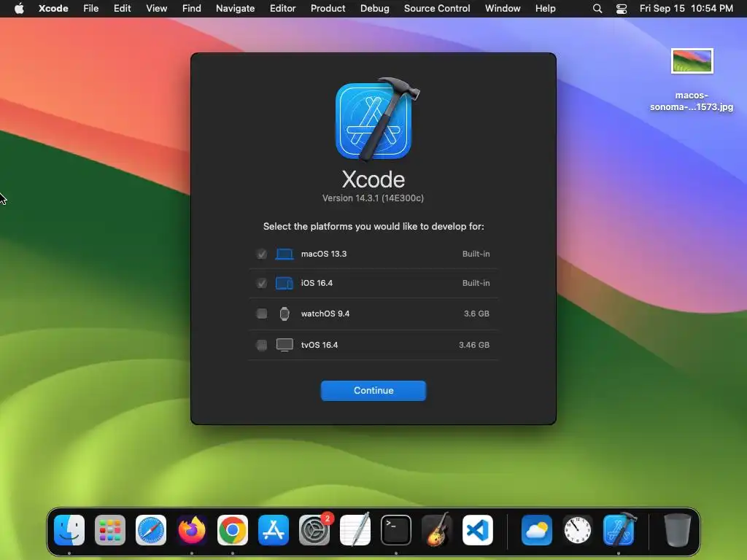Open the Source Control menu
The image size is (747, 560).
pyautogui.click(x=437, y=9)
